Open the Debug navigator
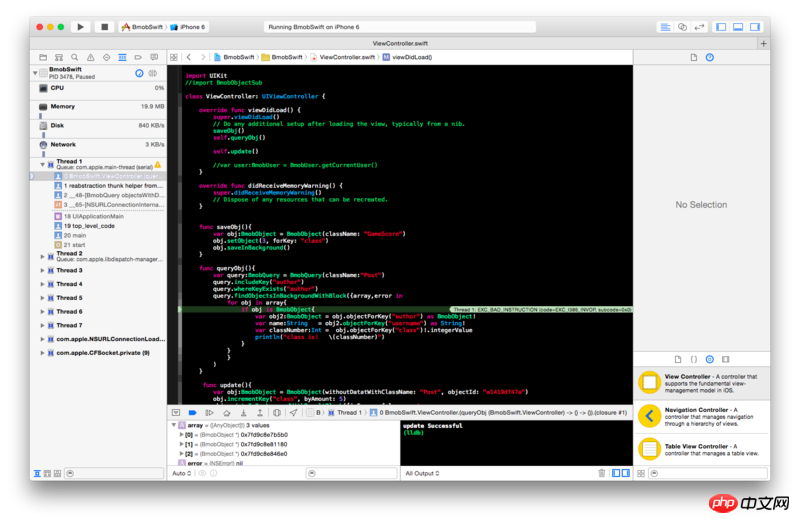Screen dimensions: 800x523 pos(122,58)
